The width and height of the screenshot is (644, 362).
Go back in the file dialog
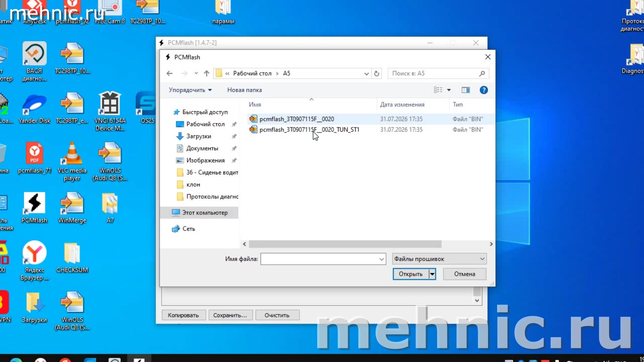click(x=170, y=73)
